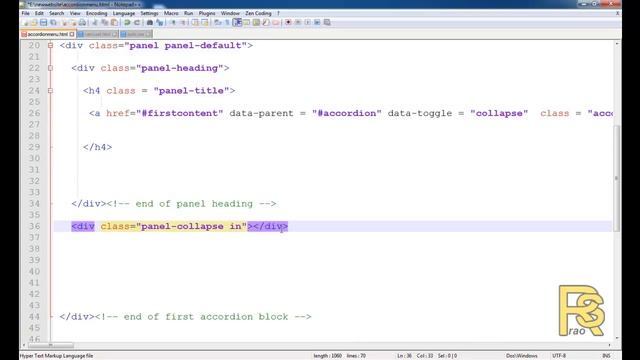Open the Search menu
The width and height of the screenshot is (640, 360).
point(56,13)
